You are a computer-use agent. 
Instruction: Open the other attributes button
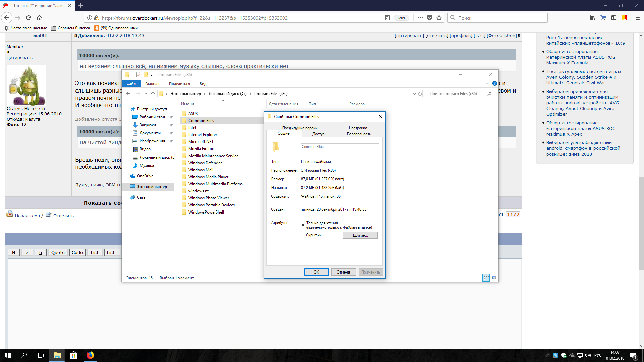pyautogui.click(x=360, y=235)
